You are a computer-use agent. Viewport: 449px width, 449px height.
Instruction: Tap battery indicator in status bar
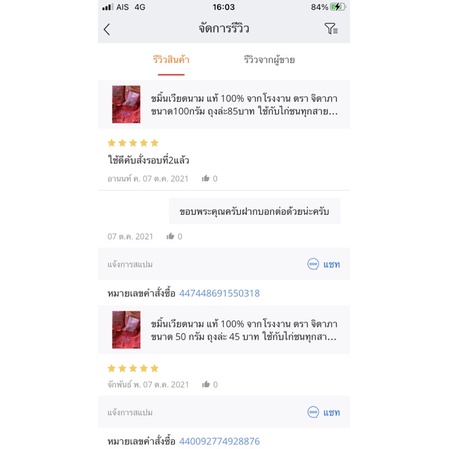coord(338,7)
